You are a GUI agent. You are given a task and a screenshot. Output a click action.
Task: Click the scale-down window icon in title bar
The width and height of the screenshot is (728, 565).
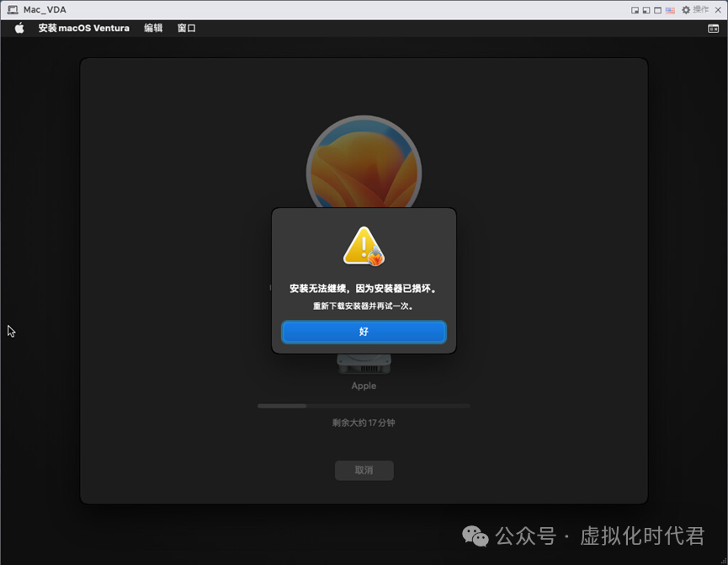pos(635,10)
